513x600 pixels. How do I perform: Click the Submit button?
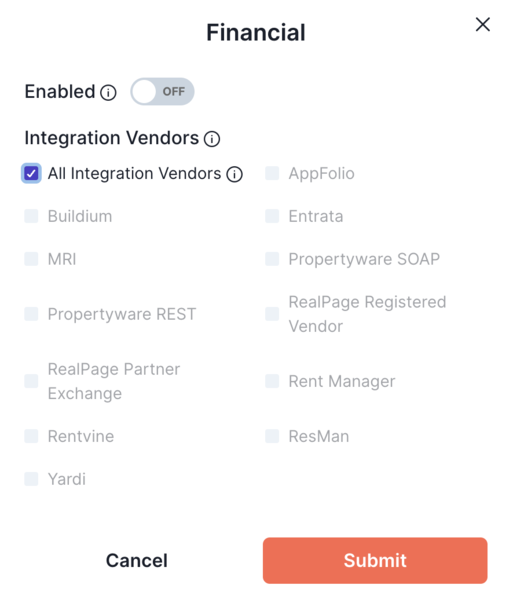point(375,561)
